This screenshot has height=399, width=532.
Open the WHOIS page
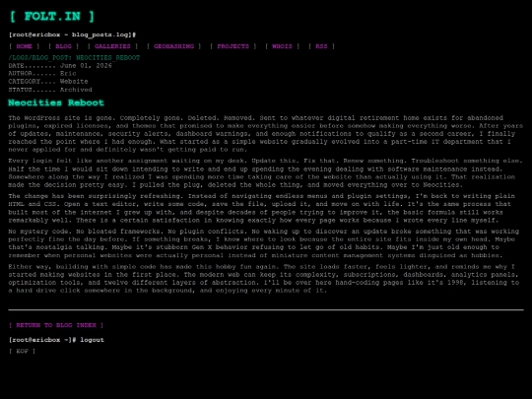tap(282, 46)
